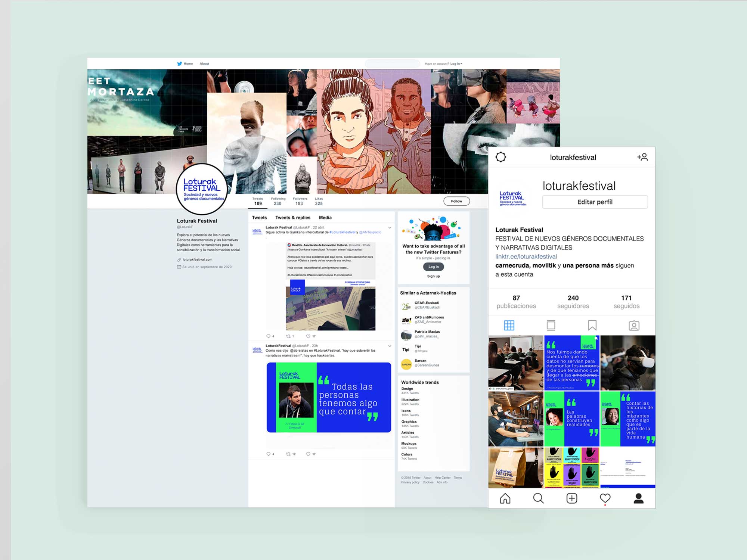
Task: Click the Twitter bird Home icon
Action: tap(180, 63)
